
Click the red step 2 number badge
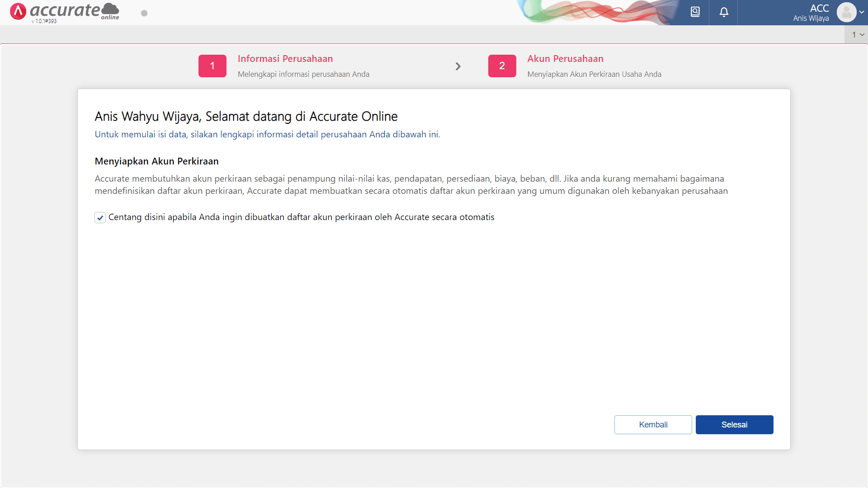point(502,66)
